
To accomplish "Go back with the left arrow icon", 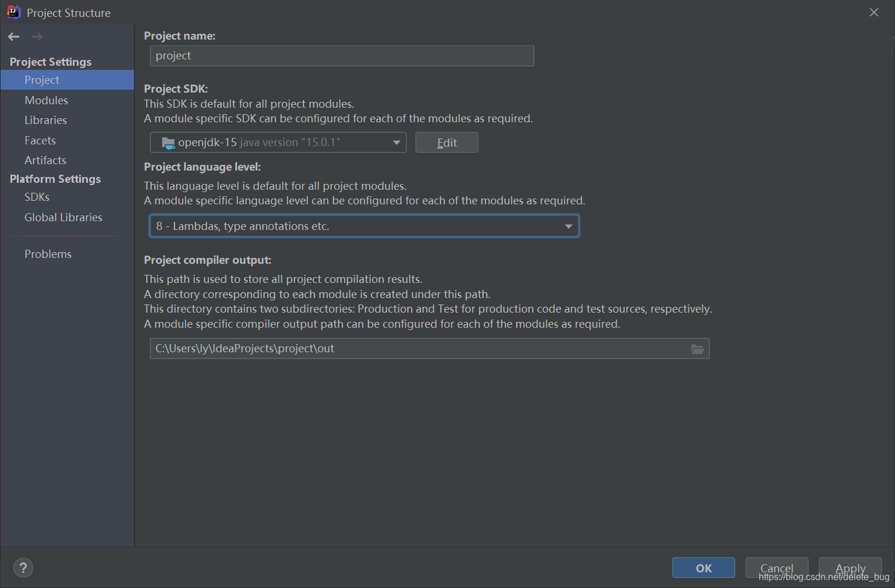I will 14,37.
